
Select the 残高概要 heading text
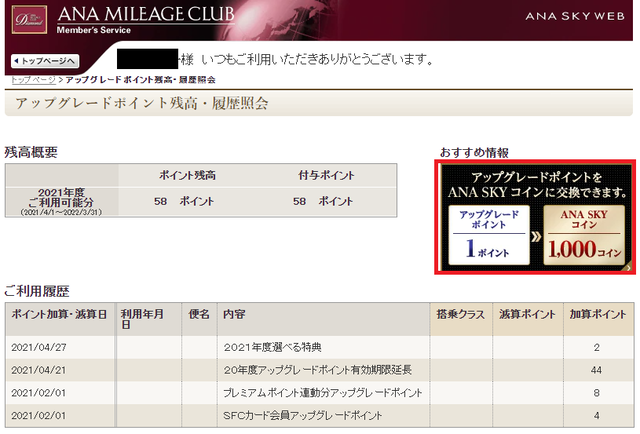[x=31, y=152]
